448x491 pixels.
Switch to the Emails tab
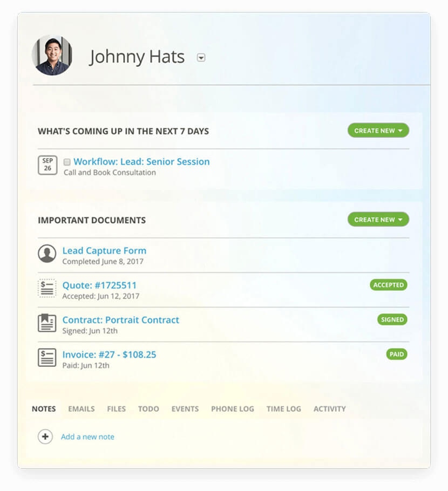(x=82, y=409)
